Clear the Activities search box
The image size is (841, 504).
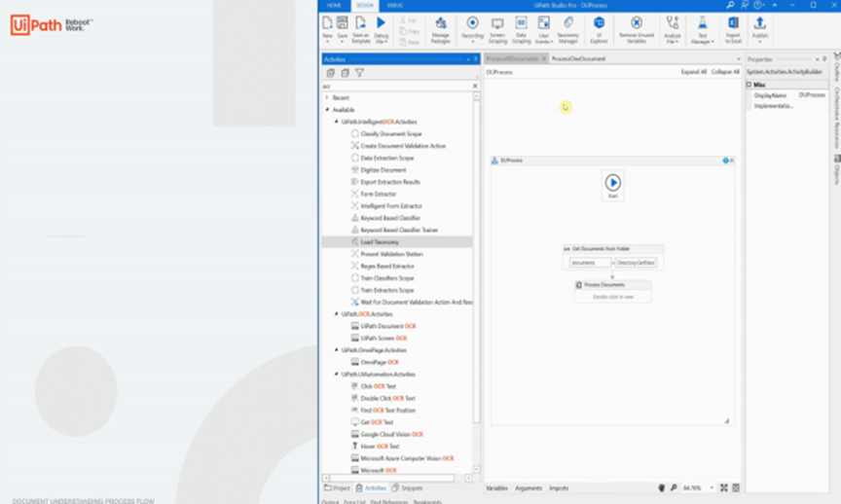pos(475,86)
